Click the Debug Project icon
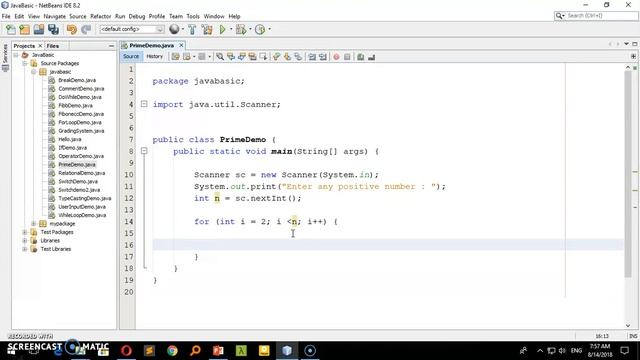640x360 pixels. [241, 29]
